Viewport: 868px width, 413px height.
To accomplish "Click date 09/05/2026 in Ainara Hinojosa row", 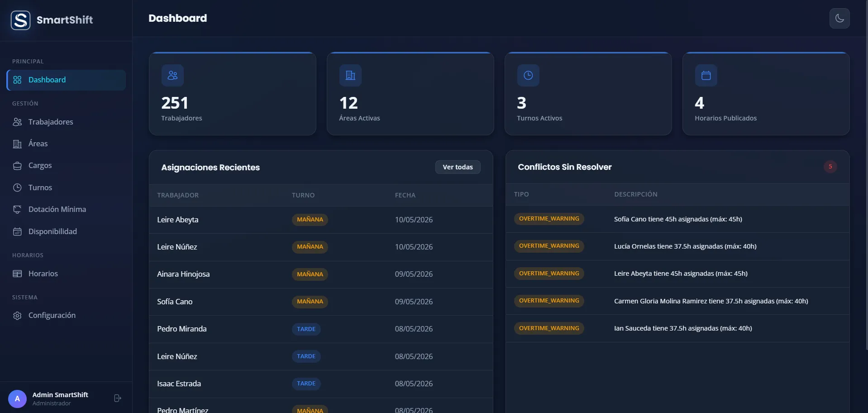I will 414,274.
